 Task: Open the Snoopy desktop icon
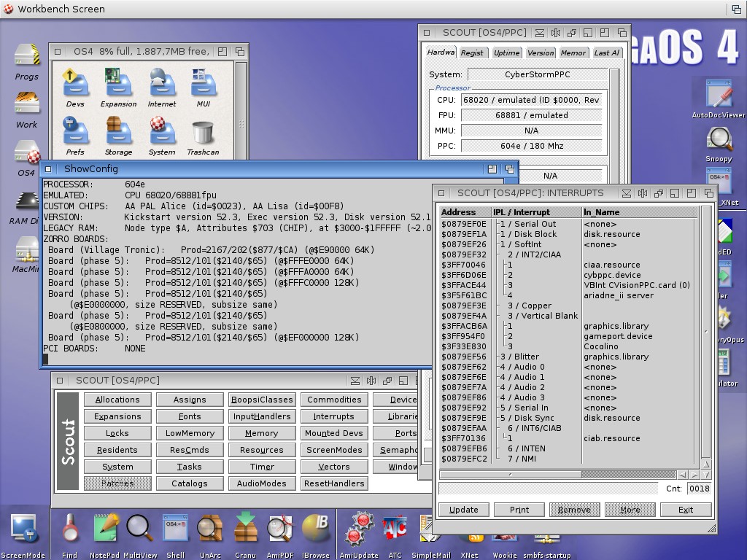tap(719, 140)
